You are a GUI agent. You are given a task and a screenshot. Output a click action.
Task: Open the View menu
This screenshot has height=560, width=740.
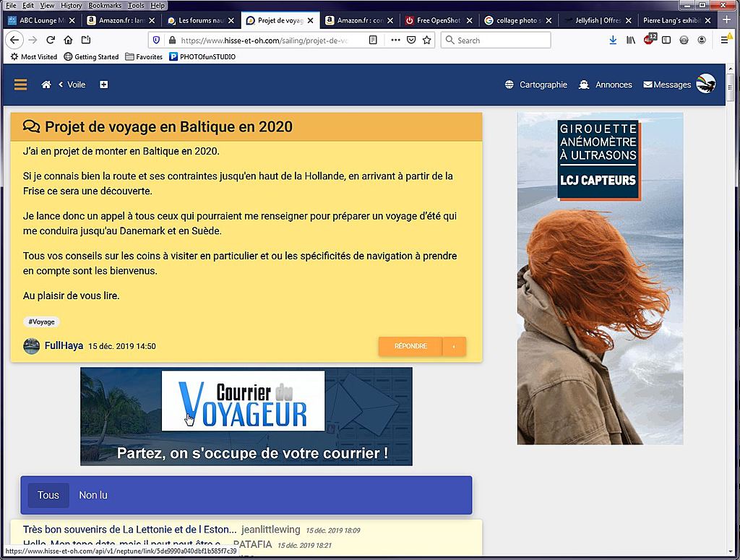(x=47, y=6)
